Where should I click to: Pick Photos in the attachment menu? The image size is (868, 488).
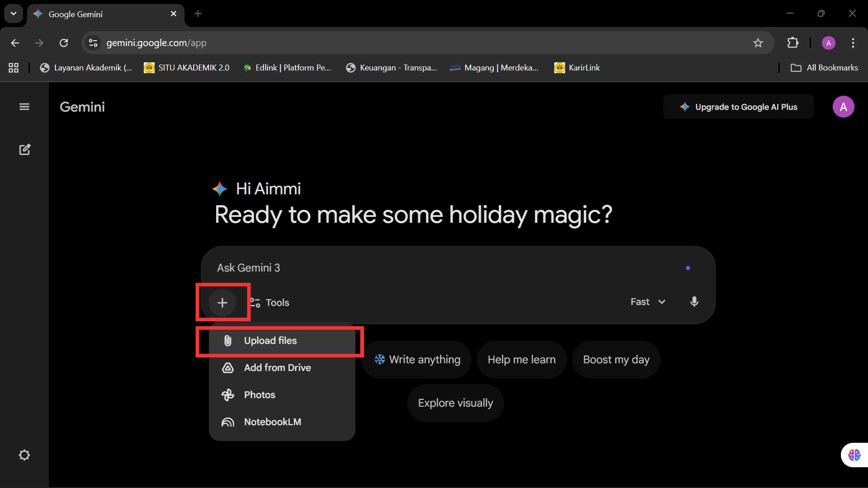(x=259, y=395)
